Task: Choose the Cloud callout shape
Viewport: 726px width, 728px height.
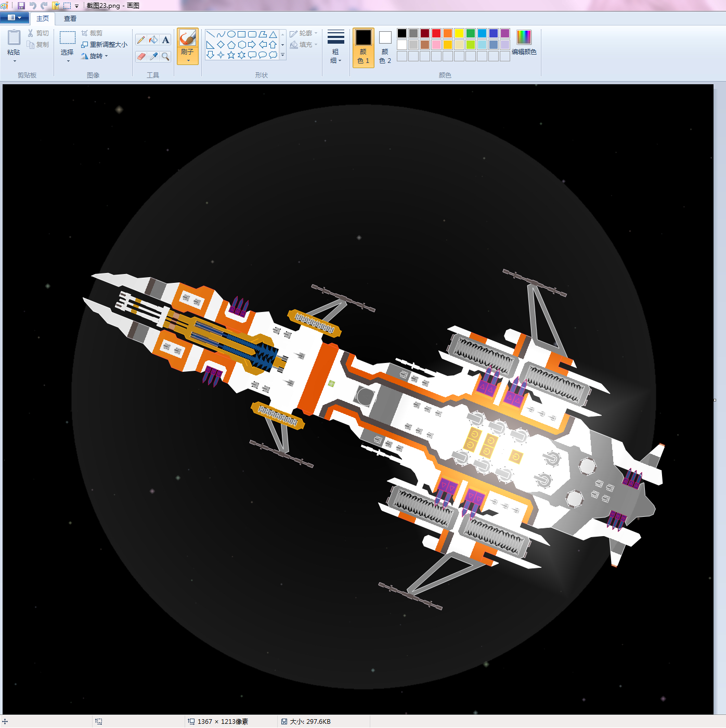Action: pos(273,55)
